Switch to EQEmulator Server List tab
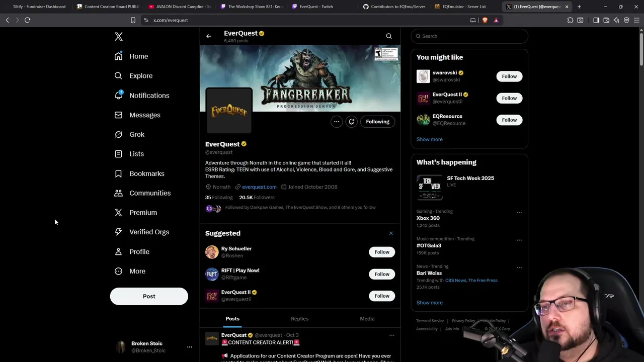 [x=464, y=7]
